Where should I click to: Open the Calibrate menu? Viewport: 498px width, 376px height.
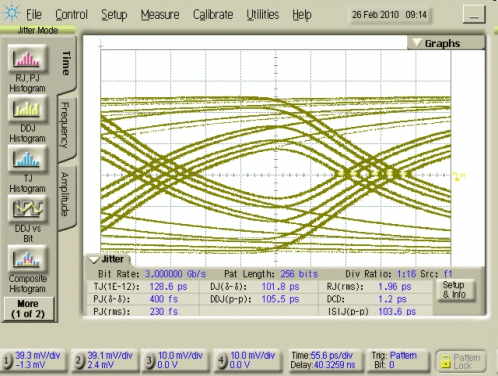[x=213, y=15]
